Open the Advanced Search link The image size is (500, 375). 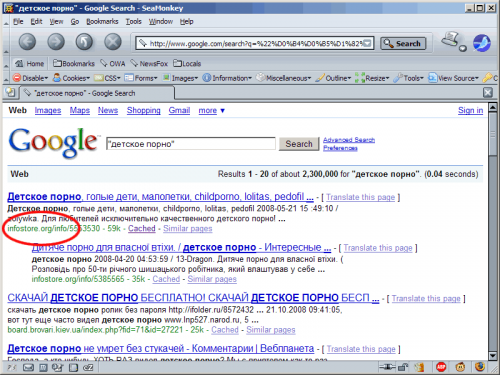pyautogui.click(x=349, y=140)
